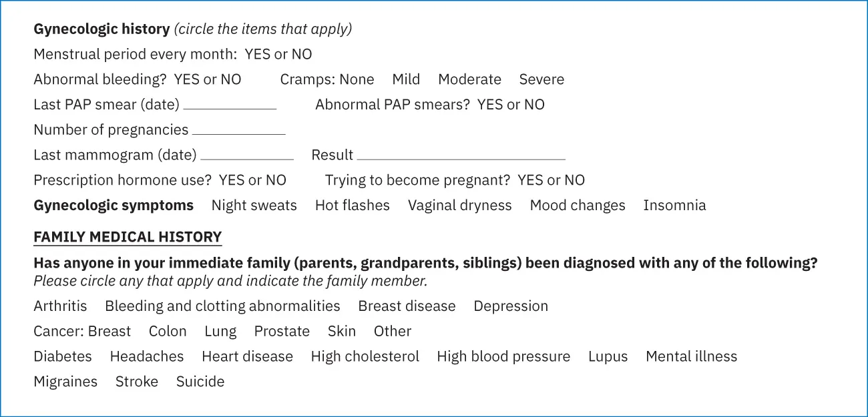868x417 pixels.
Task: Choose 'Vaginal dryness' symptom
Action: (x=459, y=205)
